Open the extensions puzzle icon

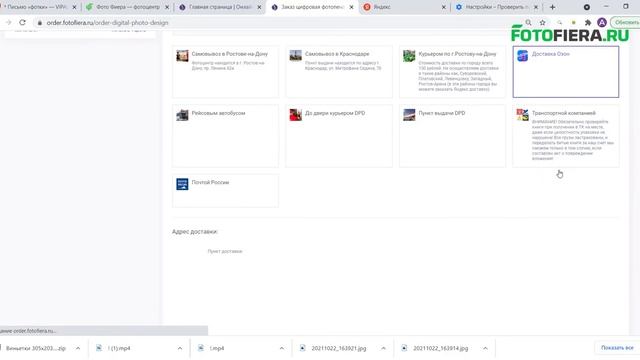point(588,22)
